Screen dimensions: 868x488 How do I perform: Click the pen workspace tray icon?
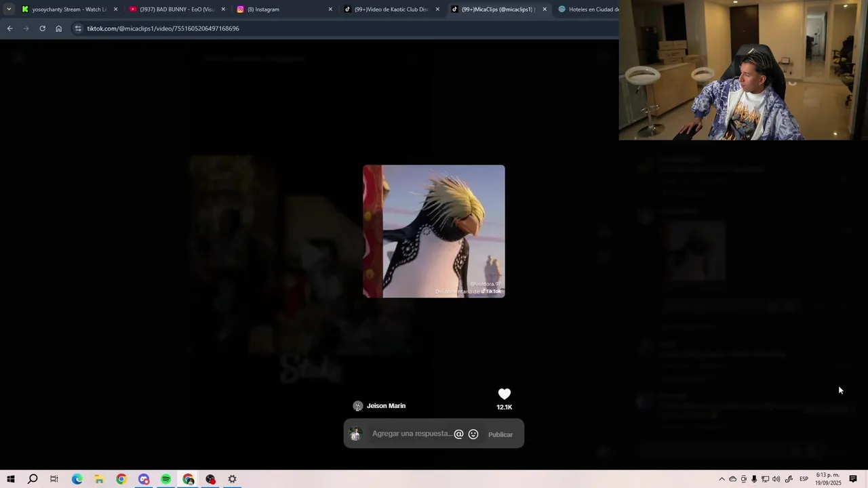(789, 479)
